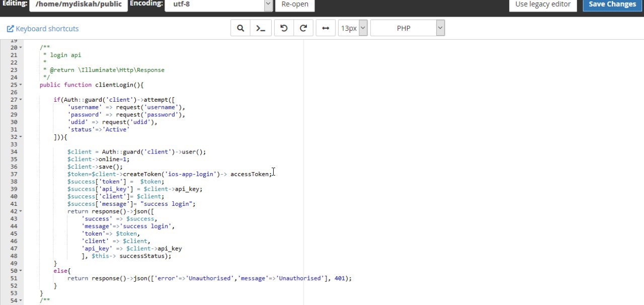Click '$this-> successStatus' text
The image size is (644, 305).
tap(130, 256)
